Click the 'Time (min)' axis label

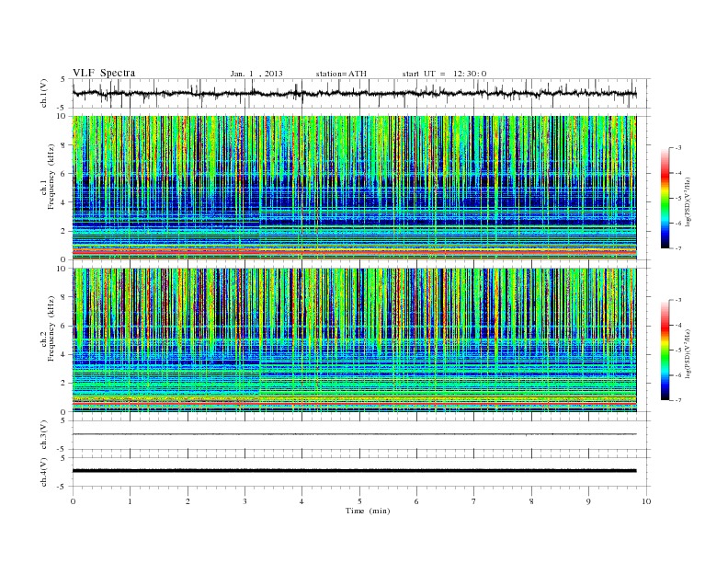pos(368,511)
